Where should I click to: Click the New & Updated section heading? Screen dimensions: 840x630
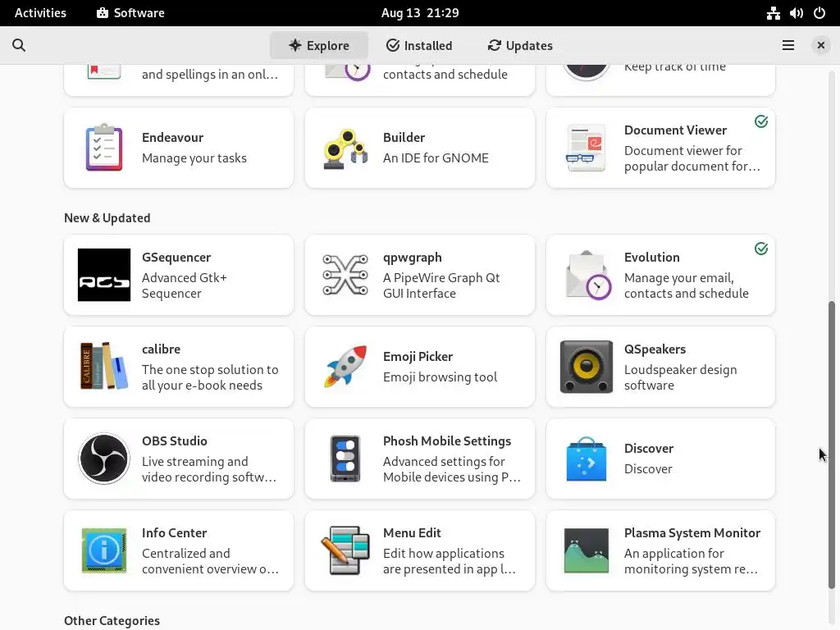click(107, 218)
